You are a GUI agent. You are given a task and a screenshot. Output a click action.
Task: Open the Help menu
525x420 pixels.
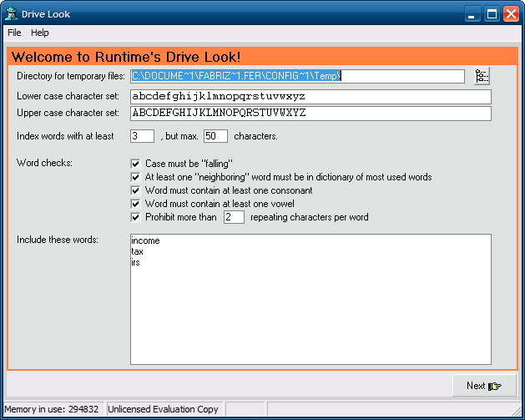pos(40,33)
